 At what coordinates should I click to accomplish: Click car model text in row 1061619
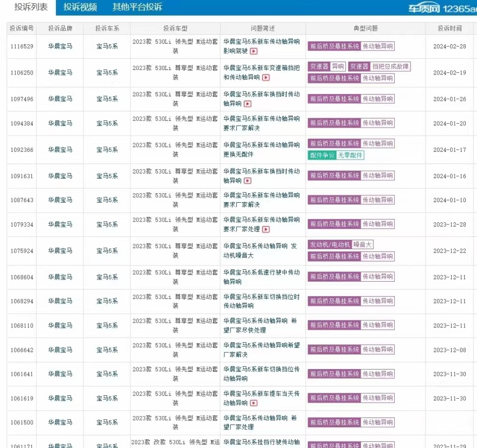pyautogui.click(x=175, y=398)
